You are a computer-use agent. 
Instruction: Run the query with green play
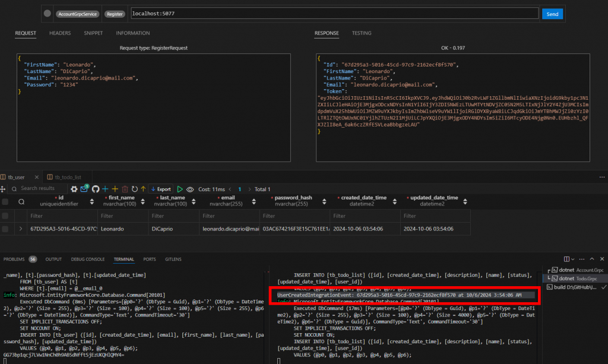point(179,189)
